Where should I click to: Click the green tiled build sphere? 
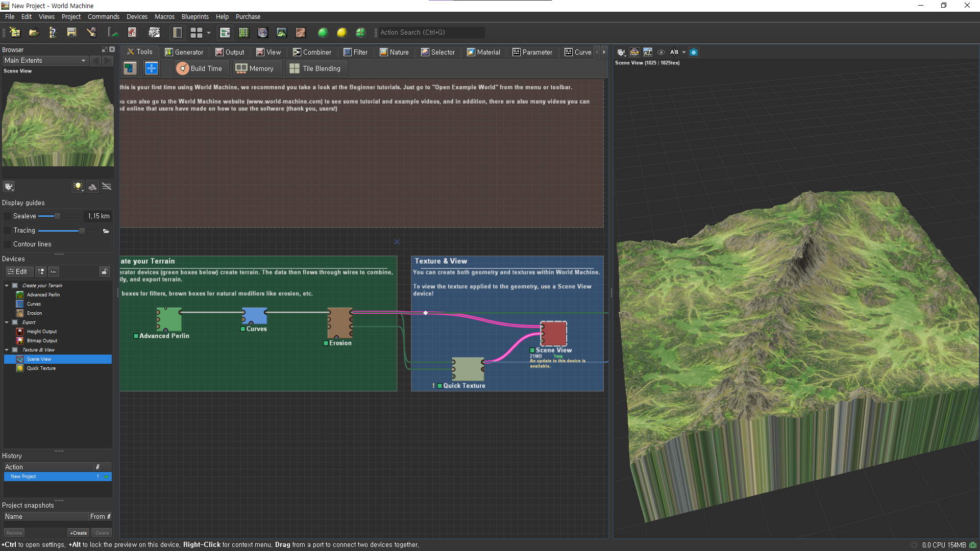point(361,33)
